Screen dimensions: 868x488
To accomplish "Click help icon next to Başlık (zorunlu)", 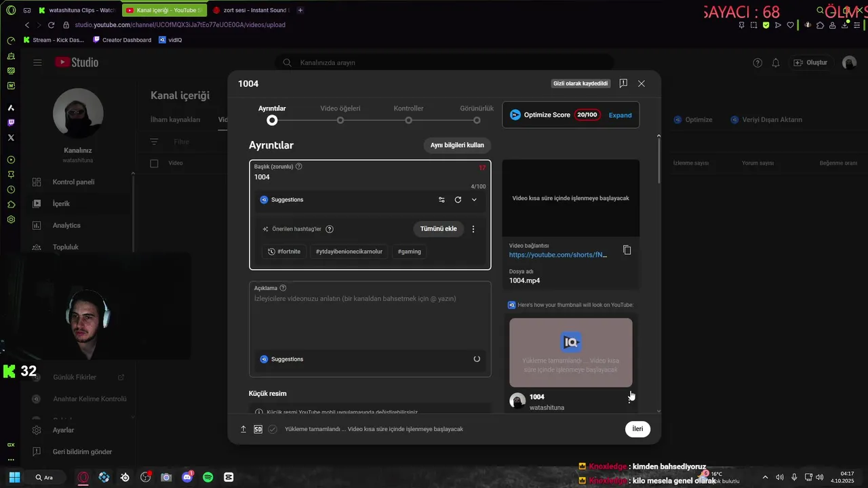I will pyautogui.click(x=299, y=167).
